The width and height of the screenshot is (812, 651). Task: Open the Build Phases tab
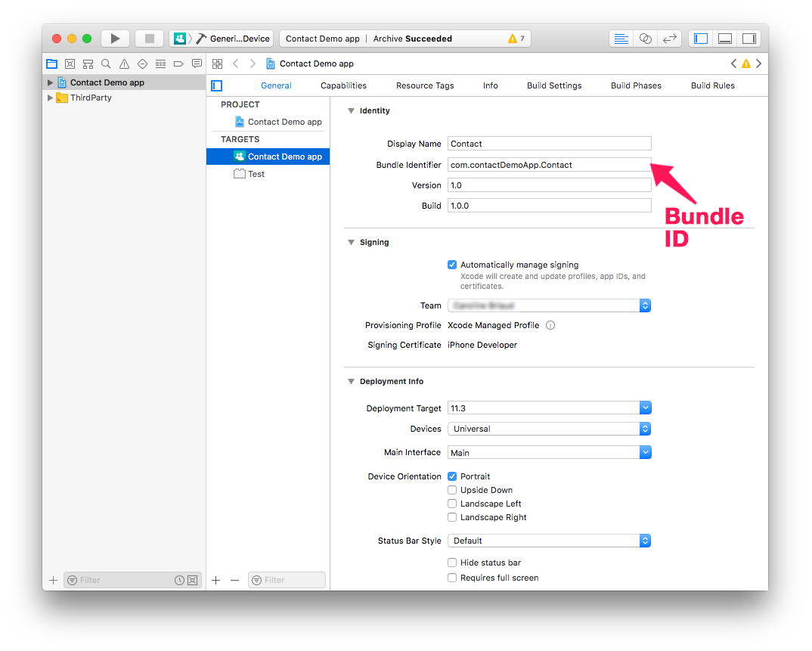tap(636, 85)
